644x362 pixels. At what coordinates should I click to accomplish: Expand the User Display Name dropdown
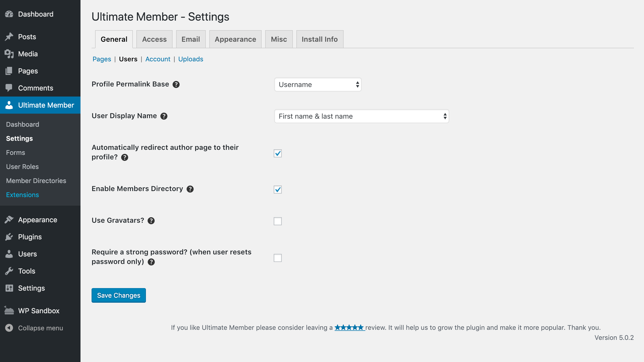point(361,116)
